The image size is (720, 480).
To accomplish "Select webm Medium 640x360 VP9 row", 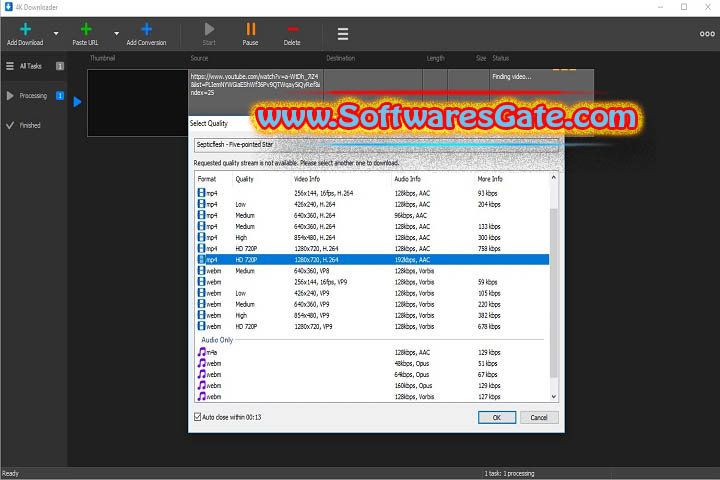I will [x=371, y=304].
